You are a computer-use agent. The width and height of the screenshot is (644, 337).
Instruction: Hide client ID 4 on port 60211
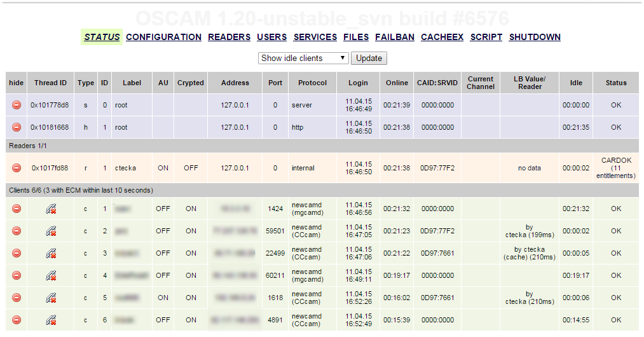17,275
